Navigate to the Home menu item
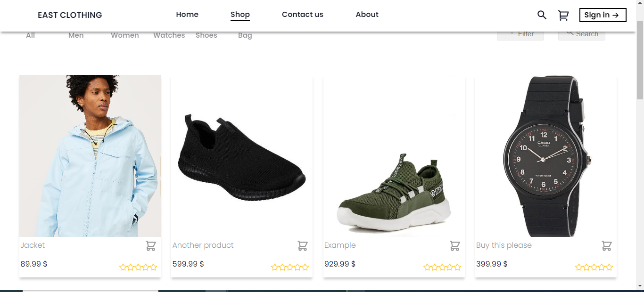This screenshot has height=292, width=644. tap(187, 15)
